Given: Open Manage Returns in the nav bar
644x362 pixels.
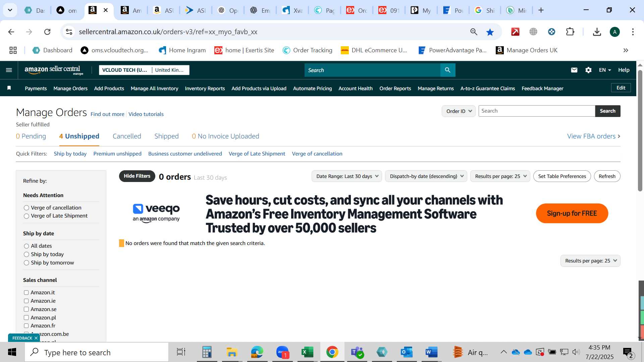Looking at the screenshot, I should 436,88.
